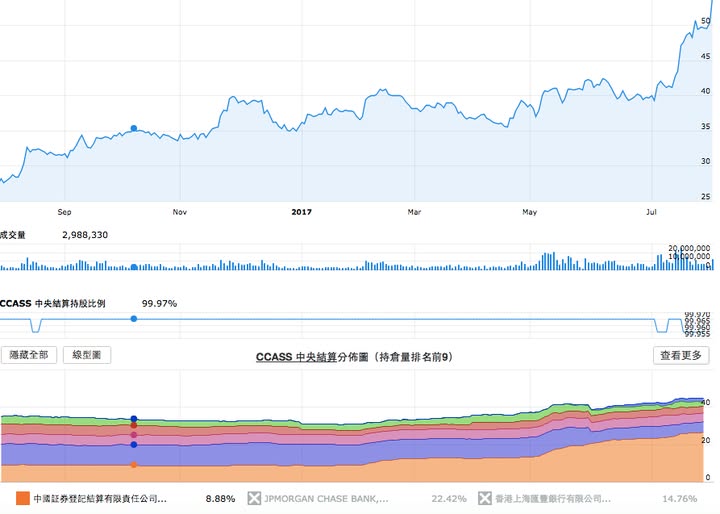Select the red dot on the stacked chart
This screenshot has height=514, width=720.
click(x=134, y=426)
